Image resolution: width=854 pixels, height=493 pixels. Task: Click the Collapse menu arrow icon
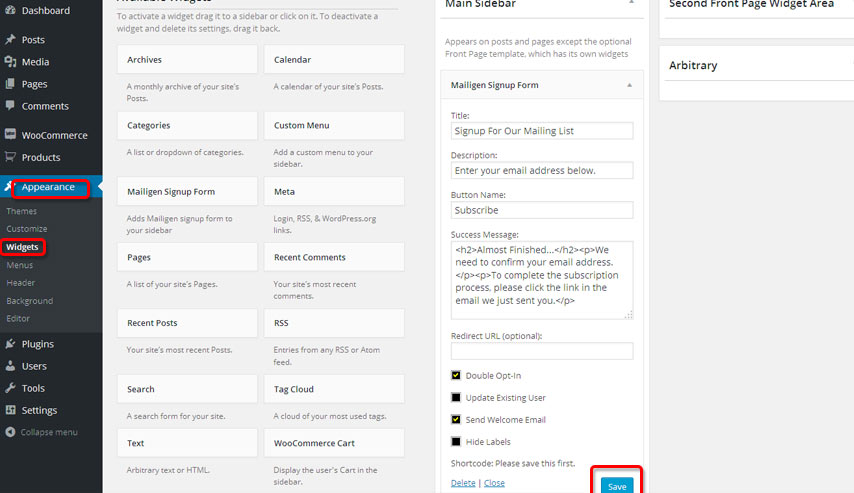10,432
